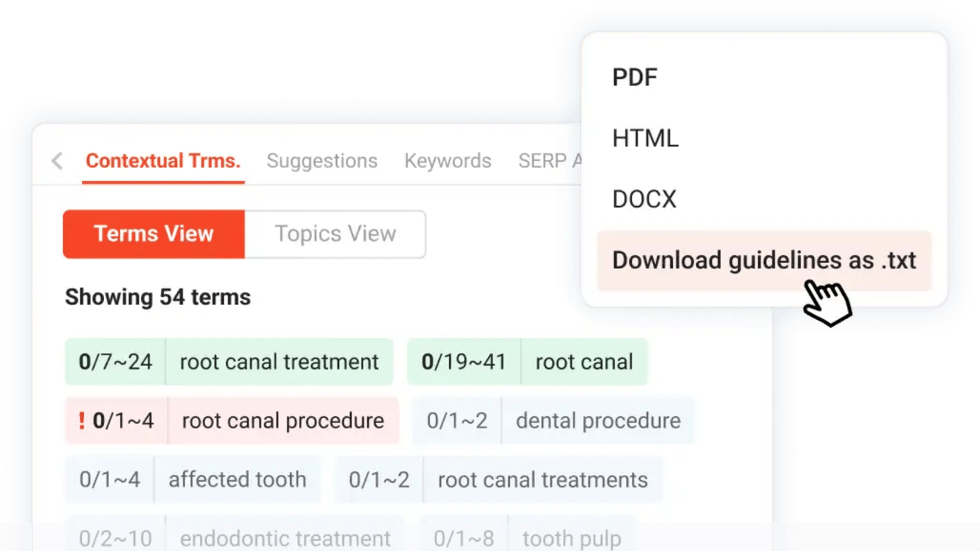Switch to Terms View
Screen dimensions: 980x551
pyautogui.click(x=154, y=234)
